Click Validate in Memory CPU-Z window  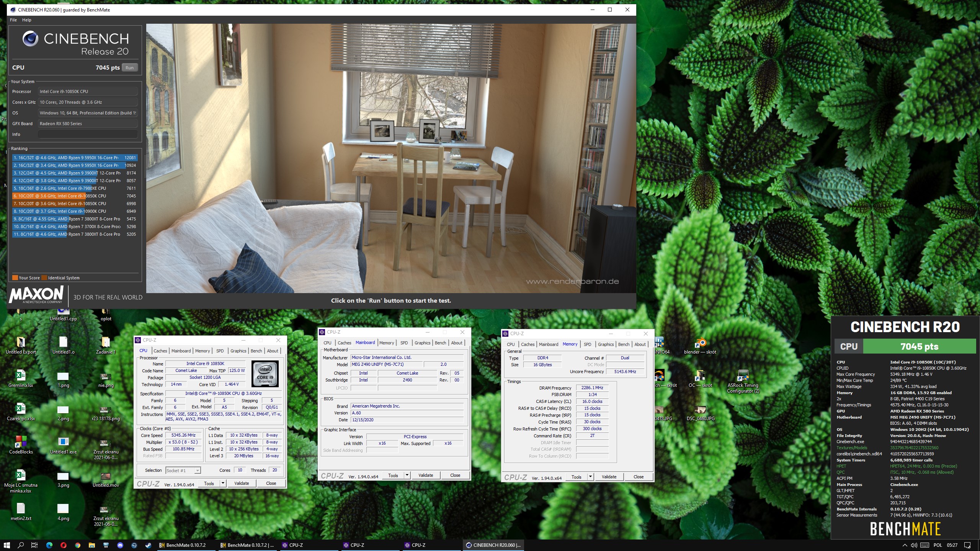click(609, 477)
